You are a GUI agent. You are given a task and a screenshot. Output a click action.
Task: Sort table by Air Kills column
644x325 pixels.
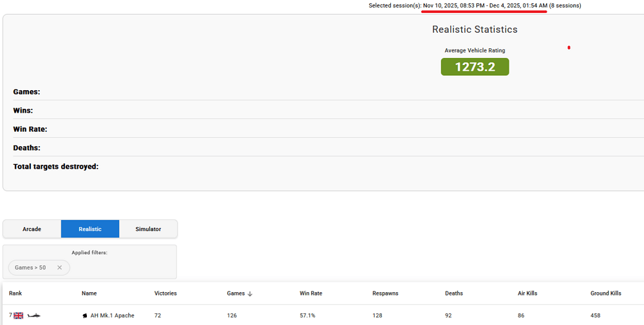pos(527,293)
